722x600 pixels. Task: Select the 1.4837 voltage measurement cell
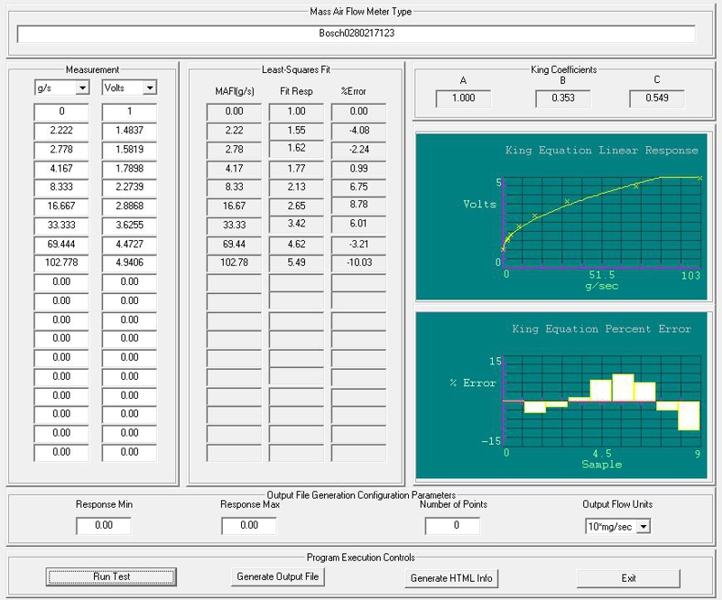129,131
